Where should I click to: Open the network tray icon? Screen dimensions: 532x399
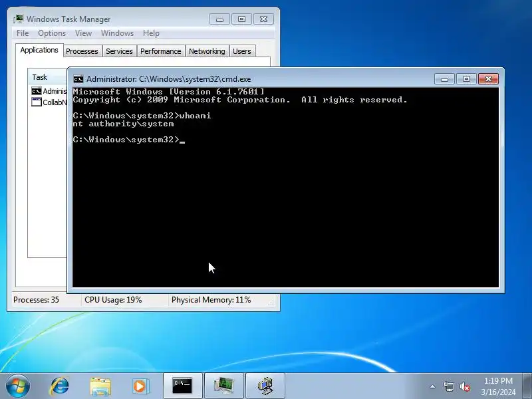(x=448, y=386)
